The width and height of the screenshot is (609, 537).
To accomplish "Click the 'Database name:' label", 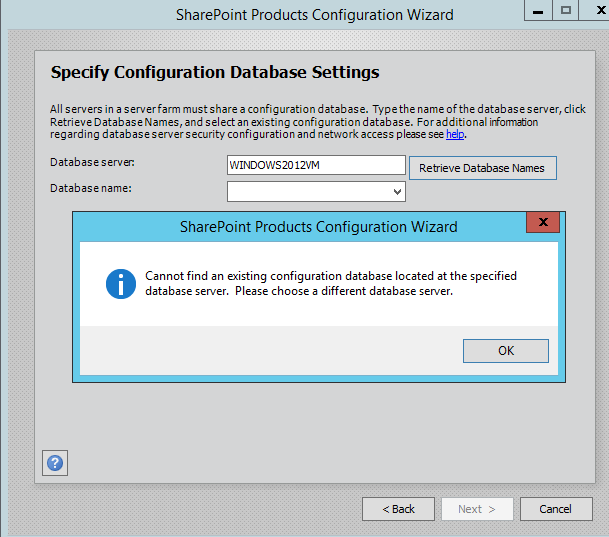I will [x=91, y=188].
